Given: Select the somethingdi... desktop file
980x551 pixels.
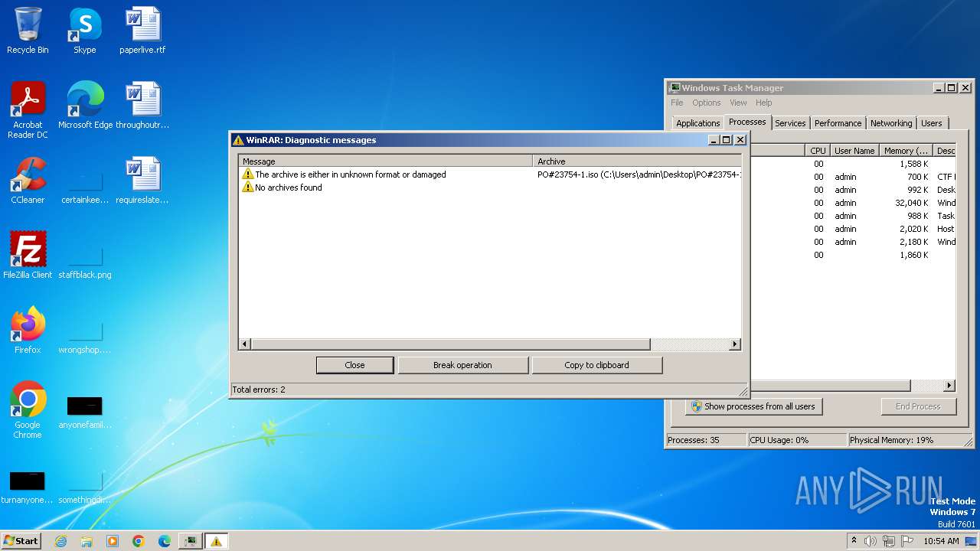Looking at the screenshot, I should 85,487.
